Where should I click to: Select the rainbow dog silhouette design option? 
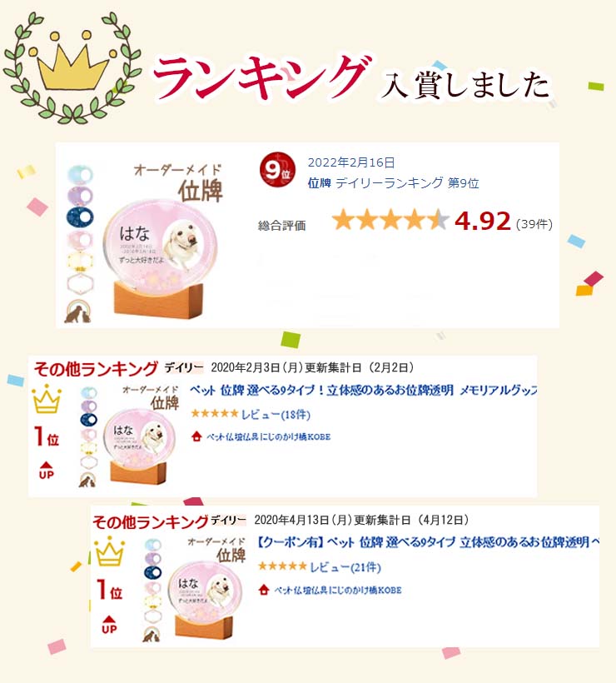click(x=78, y=312)
